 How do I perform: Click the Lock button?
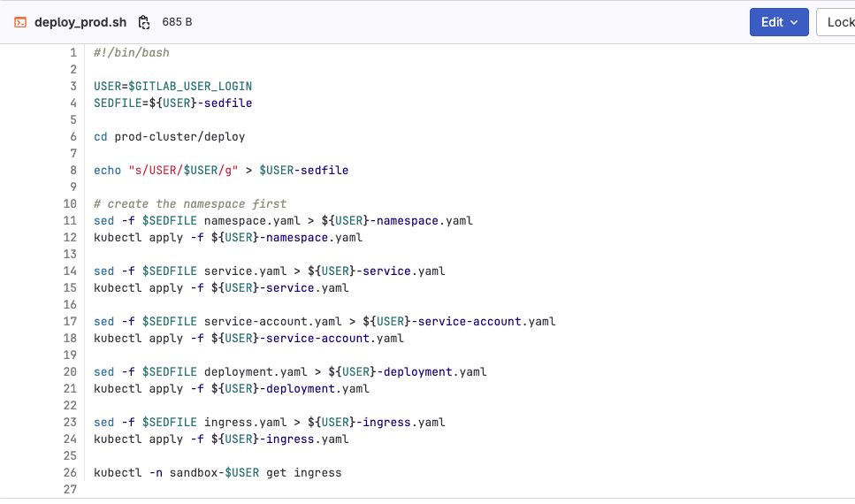tap(836, 22)
